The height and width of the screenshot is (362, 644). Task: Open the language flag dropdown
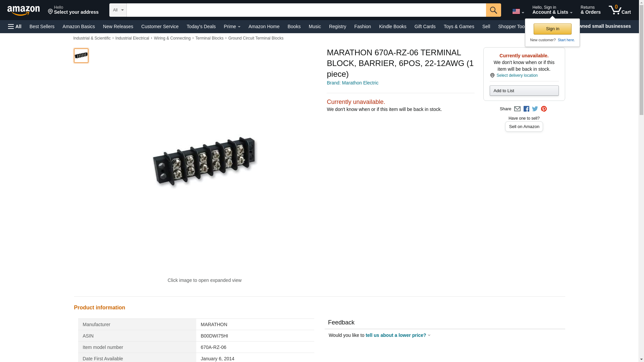click(518, 11)
